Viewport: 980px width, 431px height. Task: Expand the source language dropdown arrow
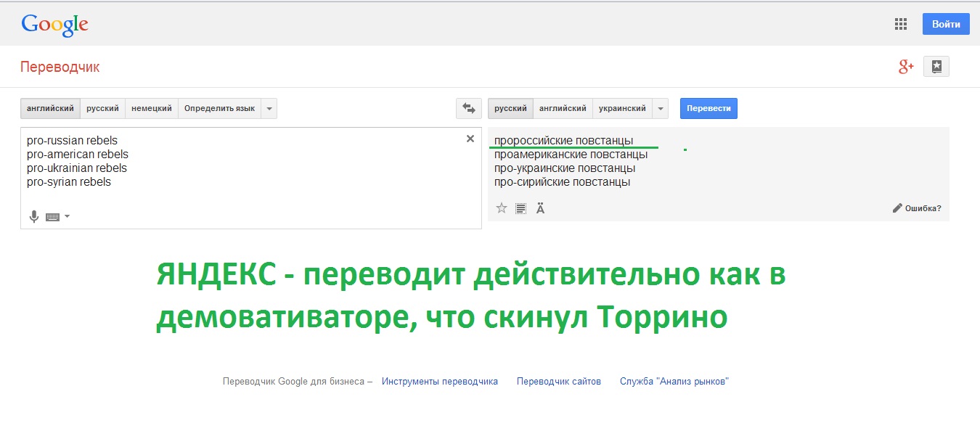coord(269,109)
